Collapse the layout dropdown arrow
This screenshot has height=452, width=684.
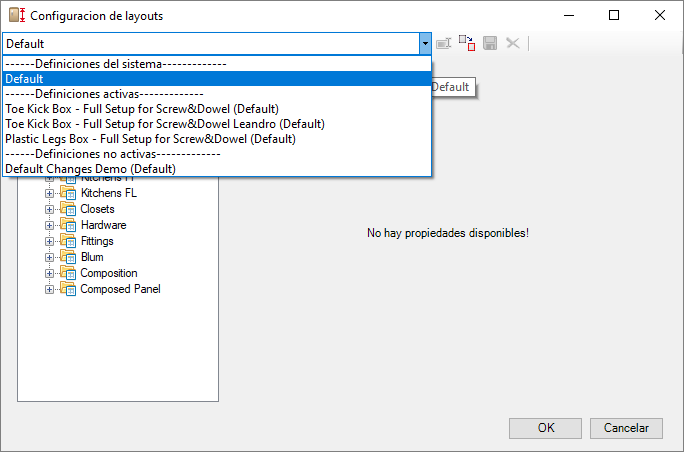(425, 44)
